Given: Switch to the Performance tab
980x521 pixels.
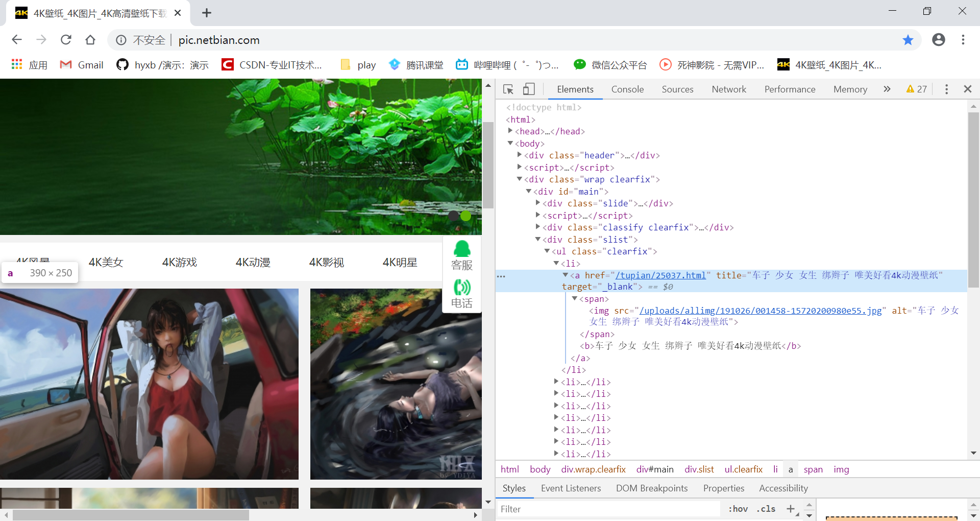Looking at the screenshot, I should (x=790, y=89).
